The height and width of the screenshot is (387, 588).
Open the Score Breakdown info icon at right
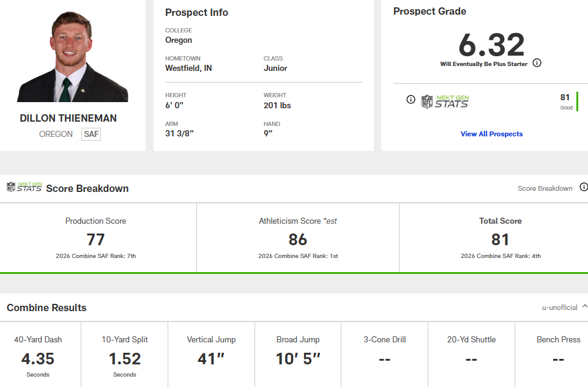click(x=584, y=187)
